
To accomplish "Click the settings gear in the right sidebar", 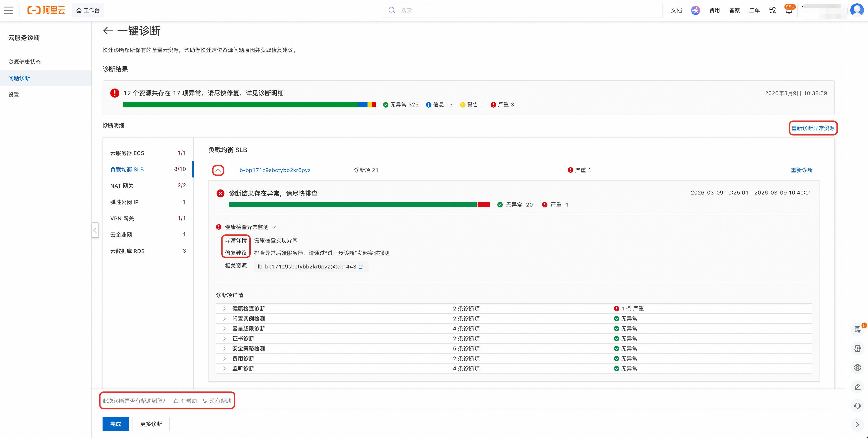I will (x=858, y=368).
